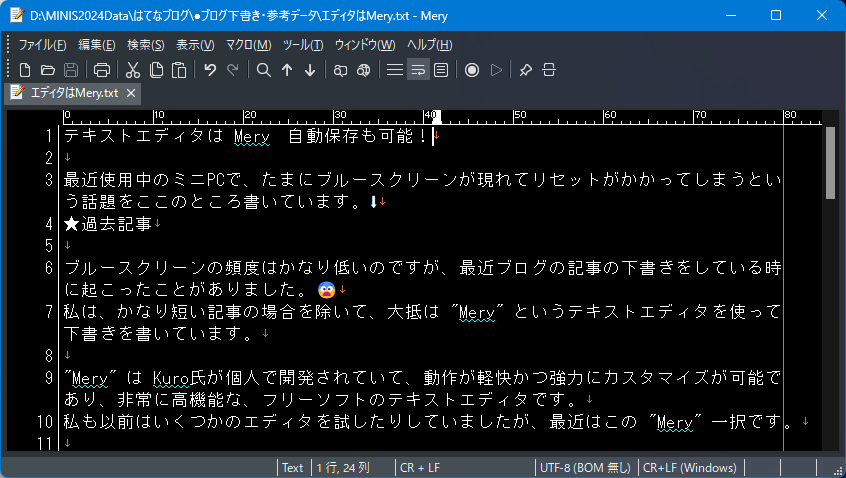Open the 編集(E) menu

tap(97, 45)
